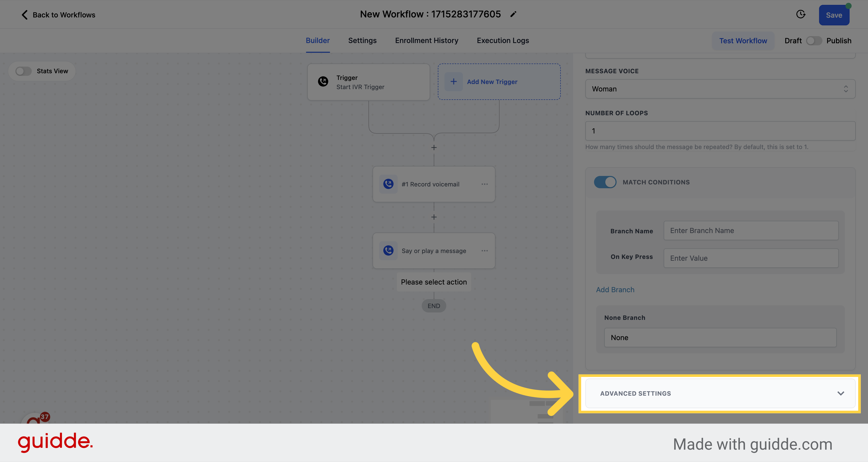Click the Add New Trigger plus icon
Screen dimensions: 868x462
453,81
